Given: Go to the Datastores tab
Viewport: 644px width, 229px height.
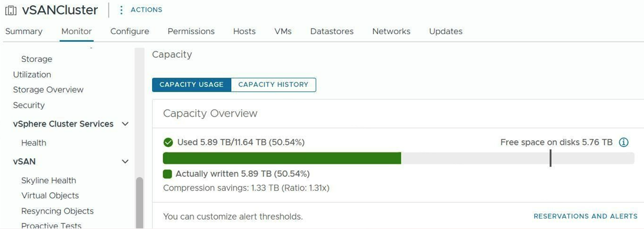Looking at the screenshot, I should (x=332, y=32).
